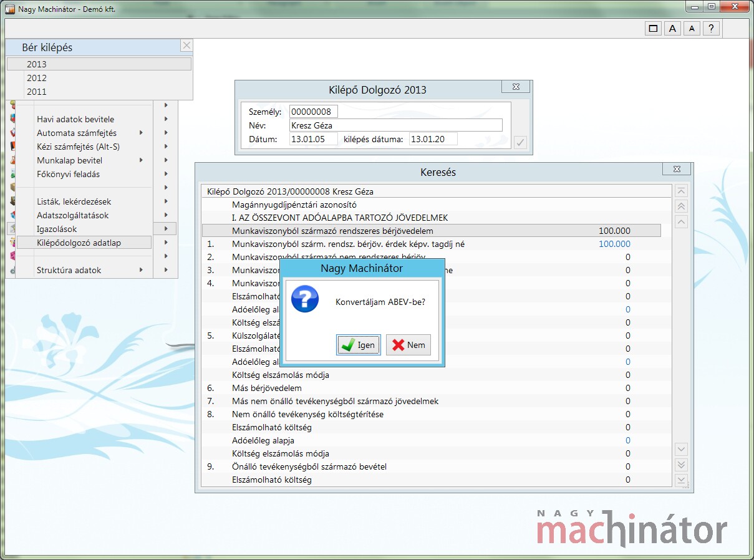
Task: Move down one row with single chevron
Action: tap(682, 449)
